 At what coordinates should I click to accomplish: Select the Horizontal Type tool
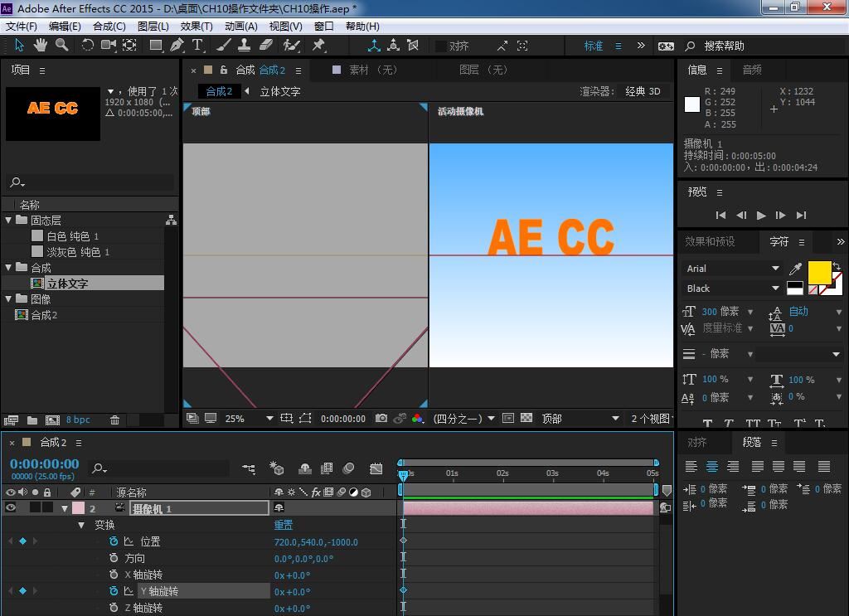197,46
